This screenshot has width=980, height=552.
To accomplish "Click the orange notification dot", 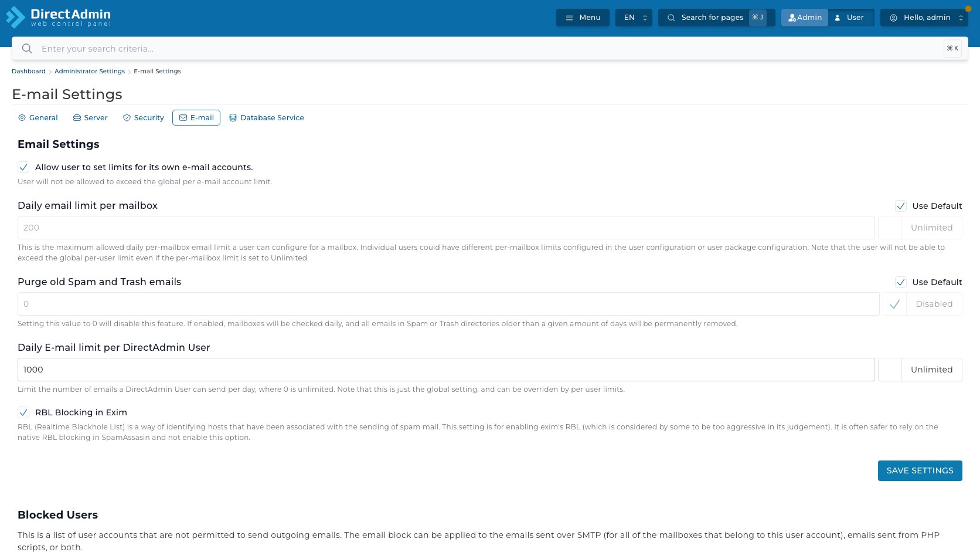I will tap(968, 9).
